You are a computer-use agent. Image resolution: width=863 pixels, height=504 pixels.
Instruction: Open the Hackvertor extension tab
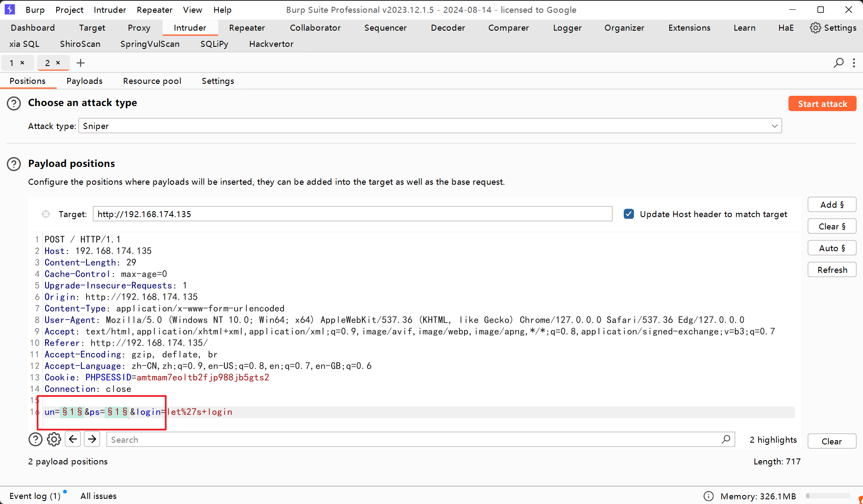[271, 44]
